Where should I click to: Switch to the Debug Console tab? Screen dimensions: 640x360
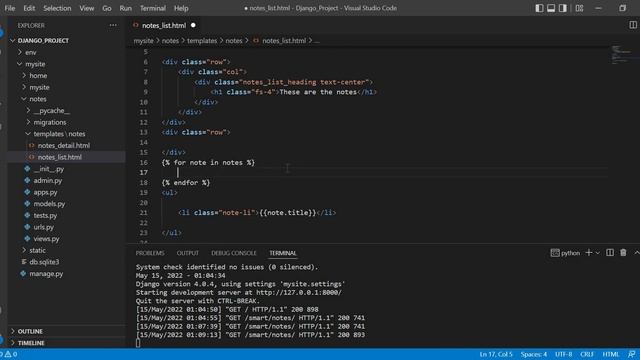[234, 253]
